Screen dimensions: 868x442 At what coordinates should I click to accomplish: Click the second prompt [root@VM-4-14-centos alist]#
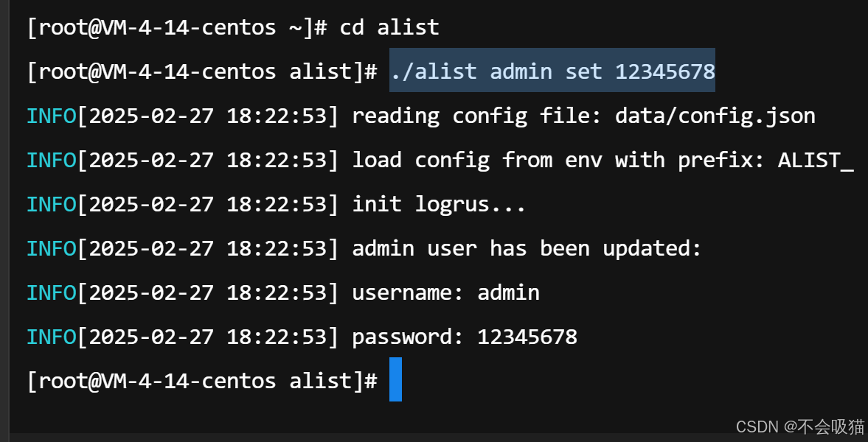(202, 71)
